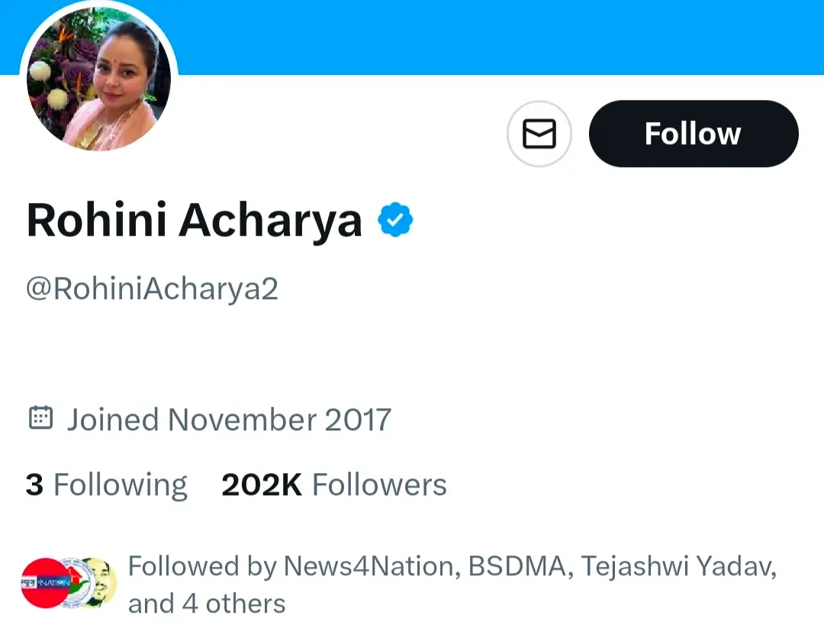
Task: Open the 3 Following list
Action: click(106, 485)
